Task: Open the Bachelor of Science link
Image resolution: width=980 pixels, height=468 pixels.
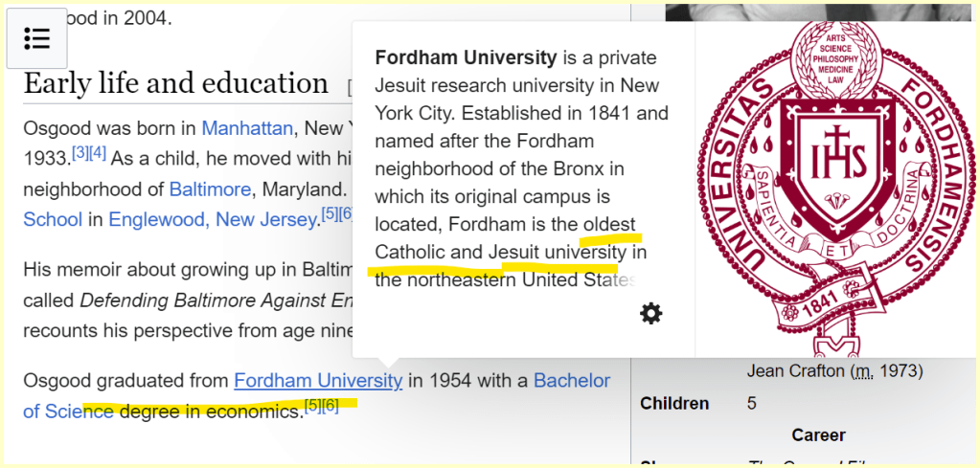Action: (x=571, y=380)
